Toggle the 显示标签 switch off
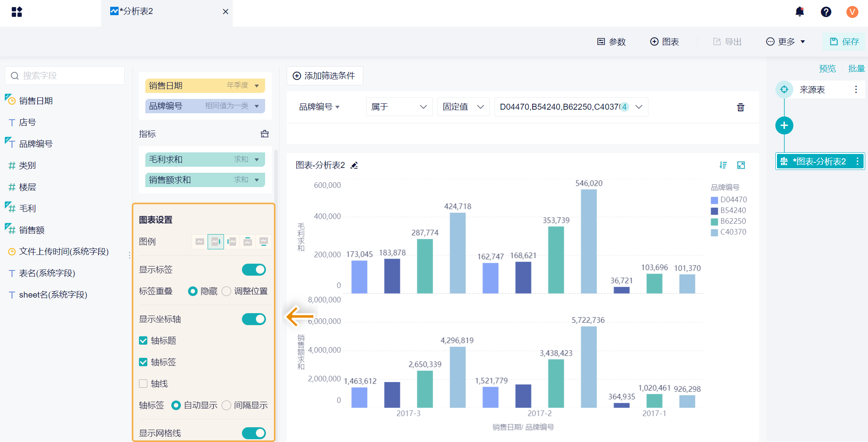Image resolution: width=868 pixels, height=442 pixels. click(254, 270)
